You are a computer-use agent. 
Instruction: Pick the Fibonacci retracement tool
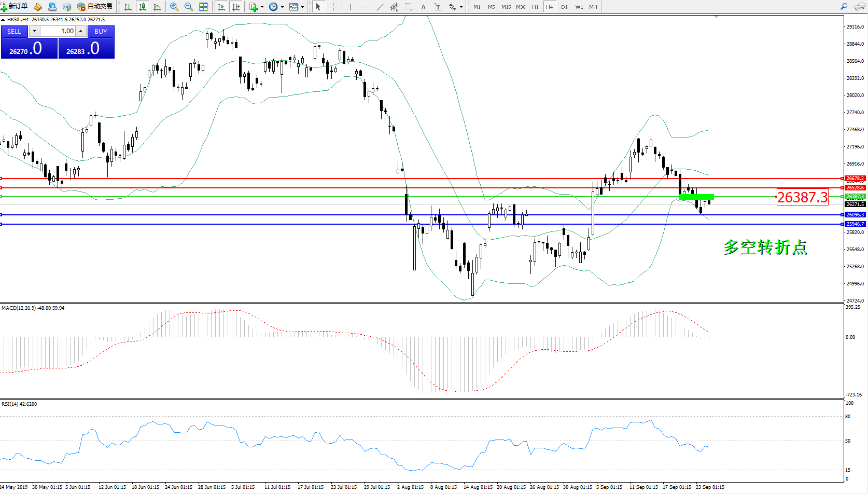point(409,7)
